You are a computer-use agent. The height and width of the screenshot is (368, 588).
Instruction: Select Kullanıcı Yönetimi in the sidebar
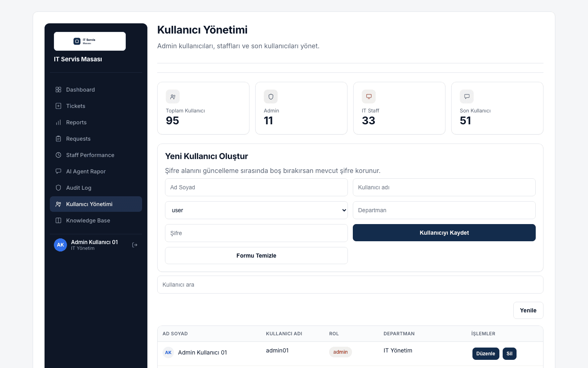tap(96, 204)
